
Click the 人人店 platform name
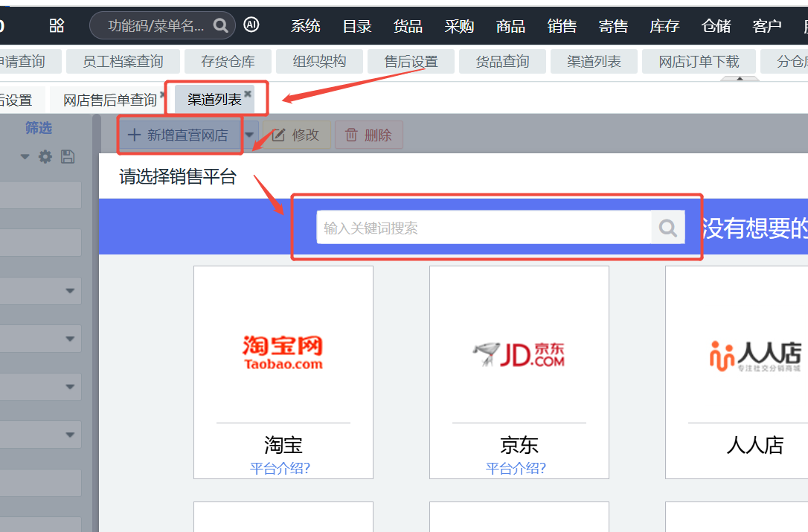pyautogui.click(x=755, y=445)
